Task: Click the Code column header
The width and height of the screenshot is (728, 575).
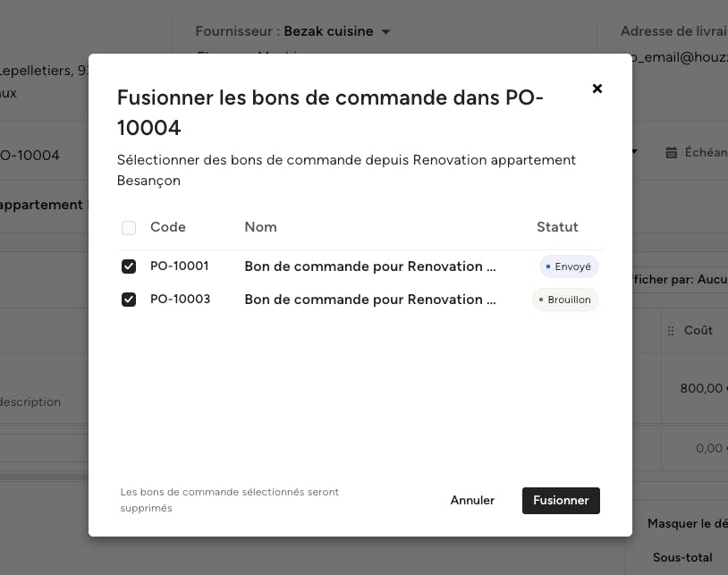Action: 167,227
